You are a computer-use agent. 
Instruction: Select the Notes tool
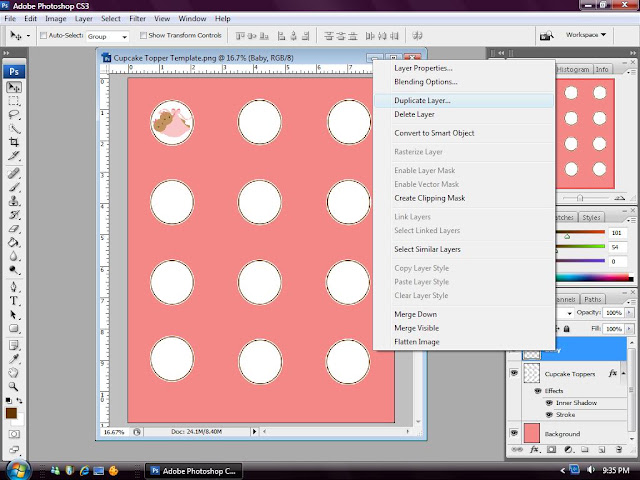(14, 346)
